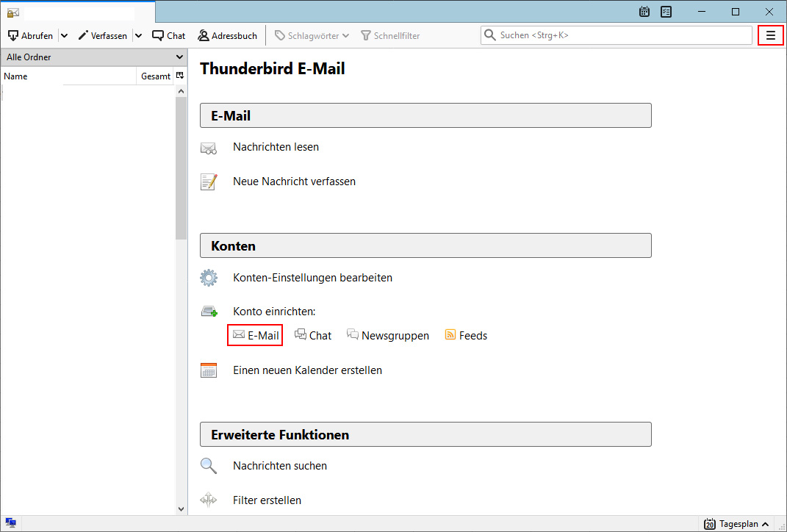Click the Newsgruppen speech bubble icon
Image resolution: width=787 pixels, height=532 pixels.
click(353, 335)
